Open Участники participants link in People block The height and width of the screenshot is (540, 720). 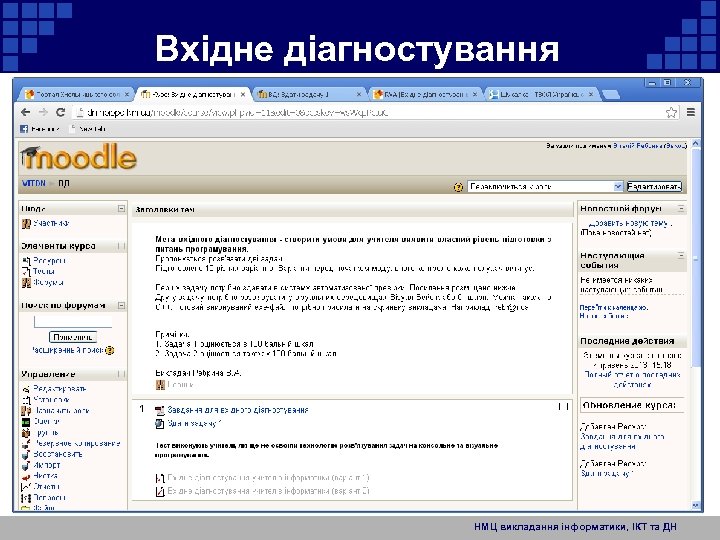51,223
